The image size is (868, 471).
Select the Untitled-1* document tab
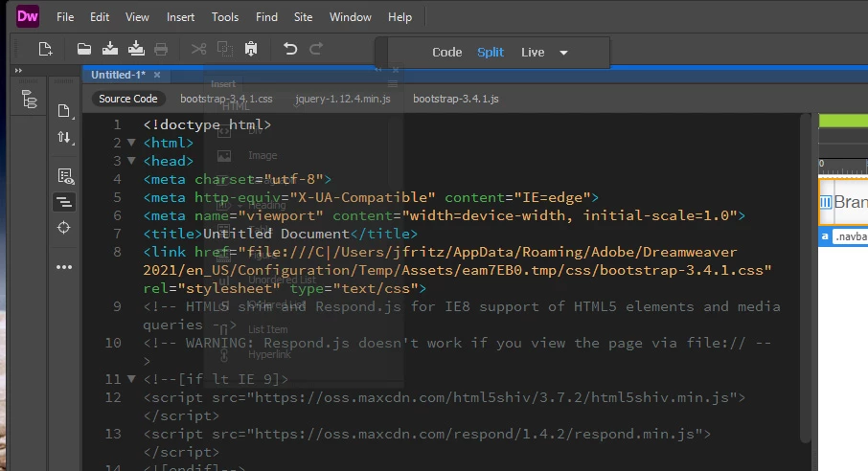coord(119,75)
